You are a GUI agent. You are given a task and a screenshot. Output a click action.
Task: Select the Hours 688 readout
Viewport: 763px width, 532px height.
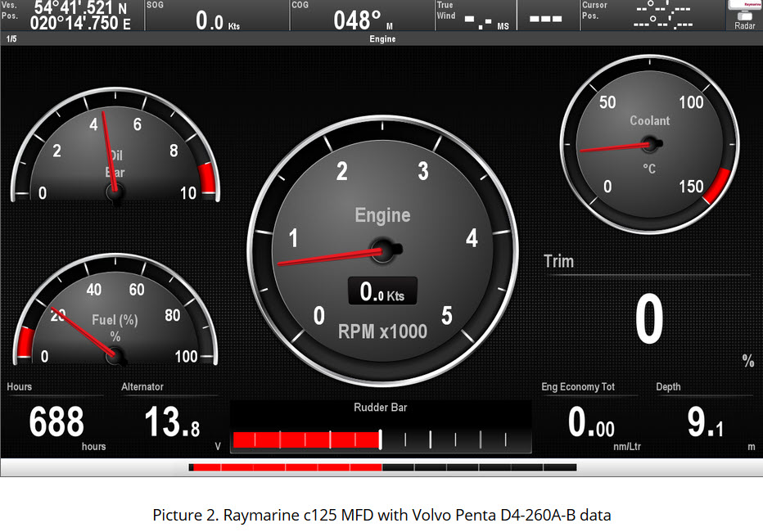56,417
